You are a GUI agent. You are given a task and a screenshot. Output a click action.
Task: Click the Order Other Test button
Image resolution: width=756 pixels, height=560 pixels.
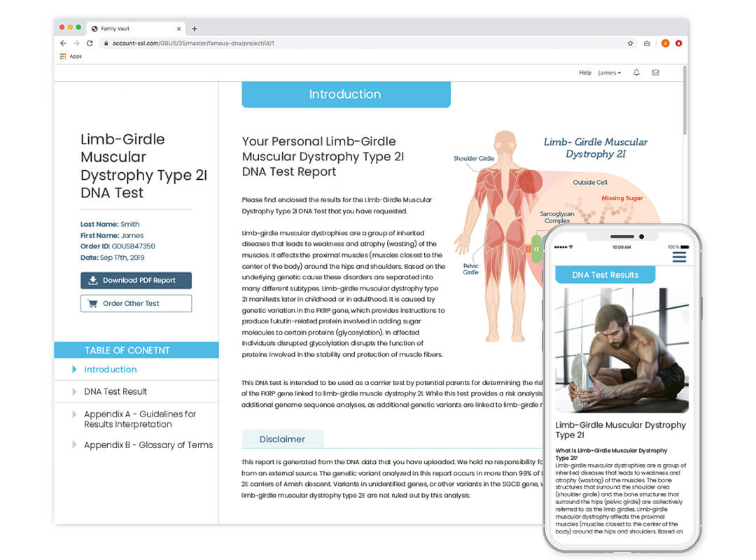tap(136, 303)
